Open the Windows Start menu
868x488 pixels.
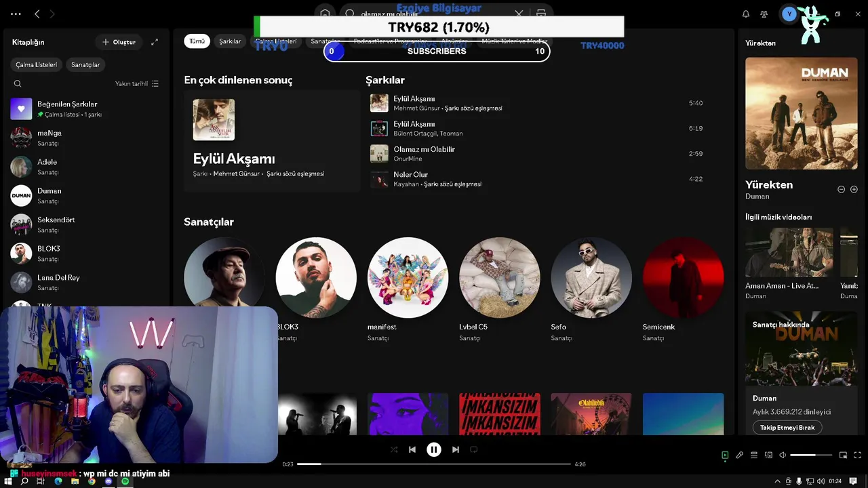7,481
